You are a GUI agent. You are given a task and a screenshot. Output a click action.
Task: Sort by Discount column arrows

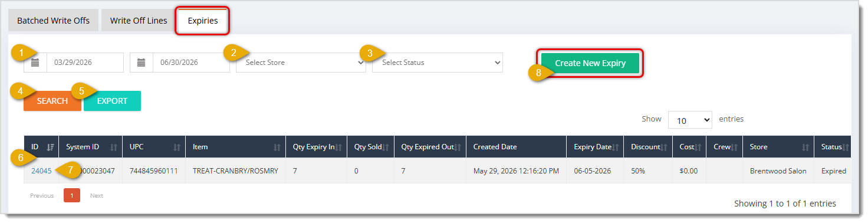point(664,147)
